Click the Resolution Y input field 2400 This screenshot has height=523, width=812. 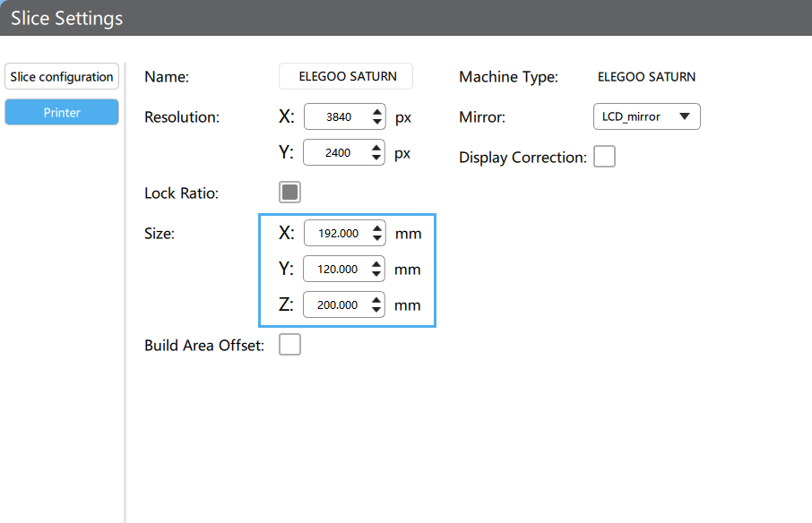(x=338, y=153)
